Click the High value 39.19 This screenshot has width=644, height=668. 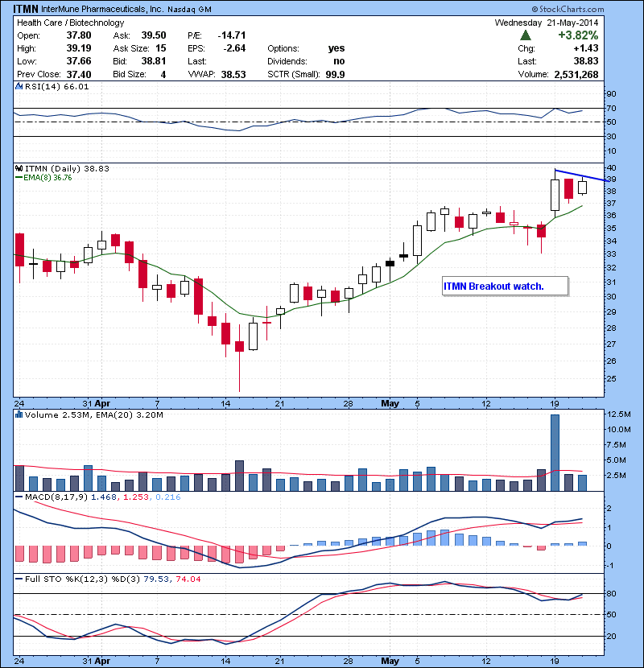(x=79, y=48)
